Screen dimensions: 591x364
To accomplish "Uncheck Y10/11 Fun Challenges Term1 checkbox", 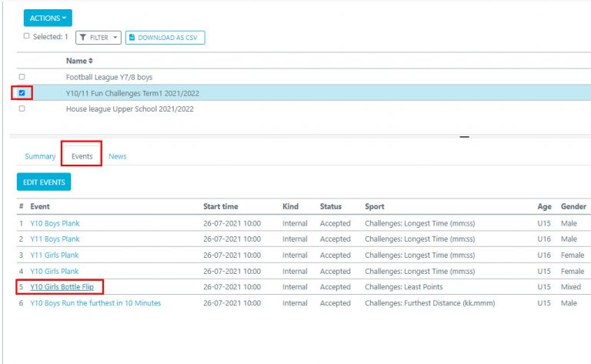I will point(22,92).
